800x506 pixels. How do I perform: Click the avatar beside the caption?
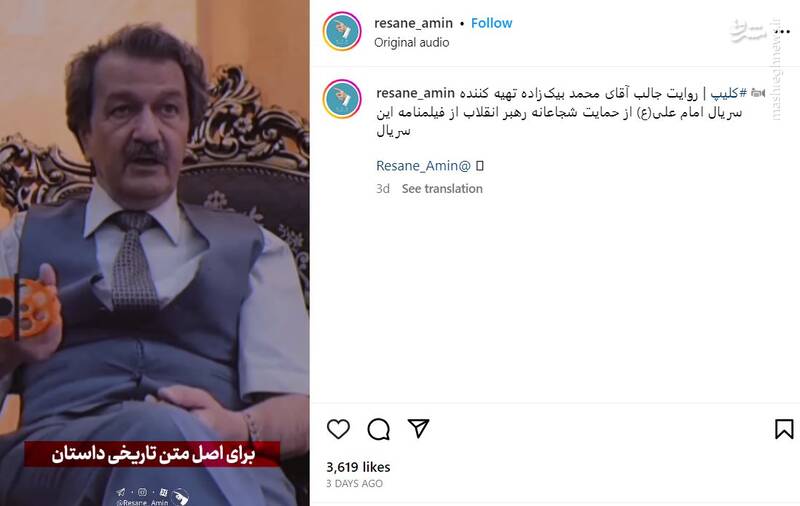[x=342, y=98]
